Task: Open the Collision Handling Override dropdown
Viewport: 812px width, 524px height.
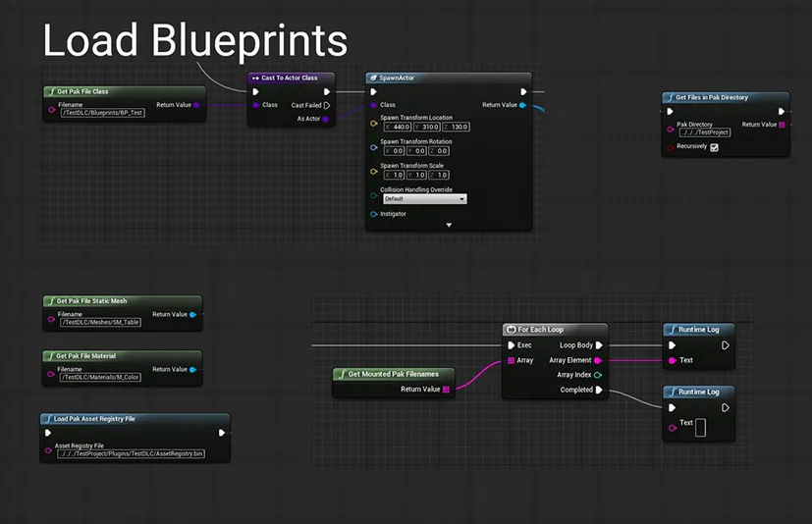Action: pos(424,199)
